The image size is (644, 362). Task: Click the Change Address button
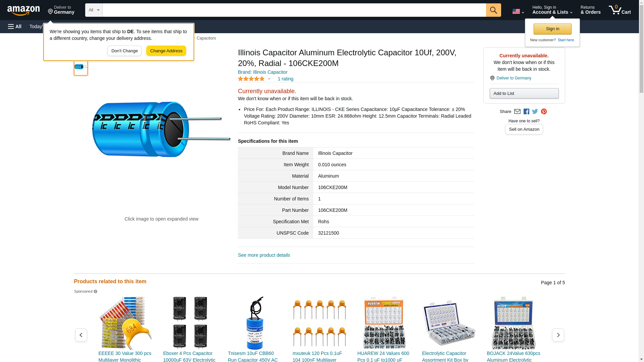(x=166, y=51)
